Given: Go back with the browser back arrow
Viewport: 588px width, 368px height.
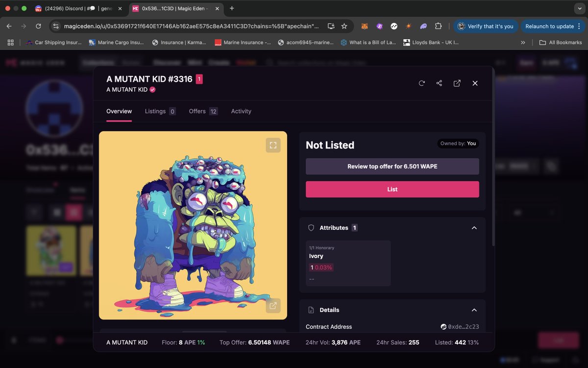Looking at the screenshot, I should pos(9,26).
